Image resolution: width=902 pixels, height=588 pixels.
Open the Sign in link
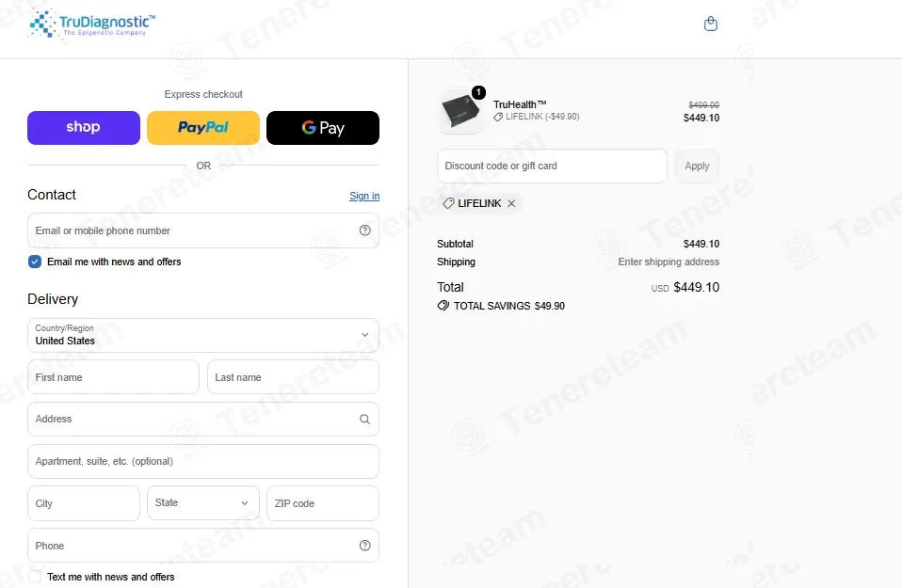click(x=364, y=196)
